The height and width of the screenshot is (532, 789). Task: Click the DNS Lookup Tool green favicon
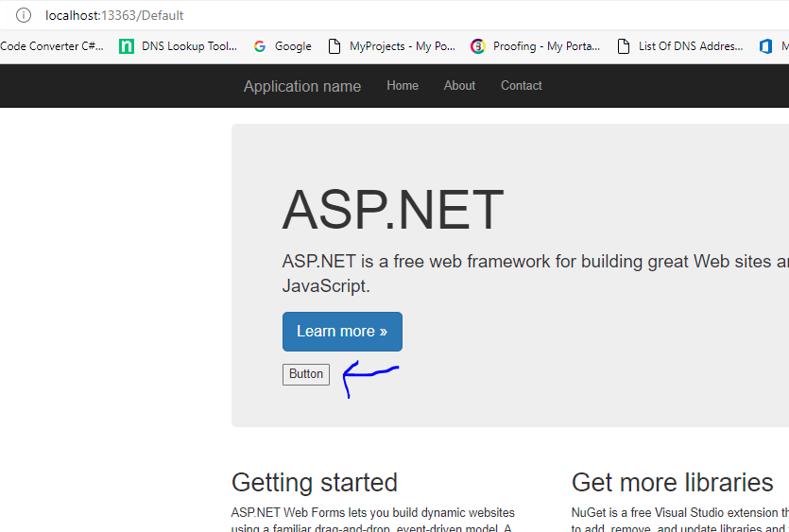[x=127, y=46]
